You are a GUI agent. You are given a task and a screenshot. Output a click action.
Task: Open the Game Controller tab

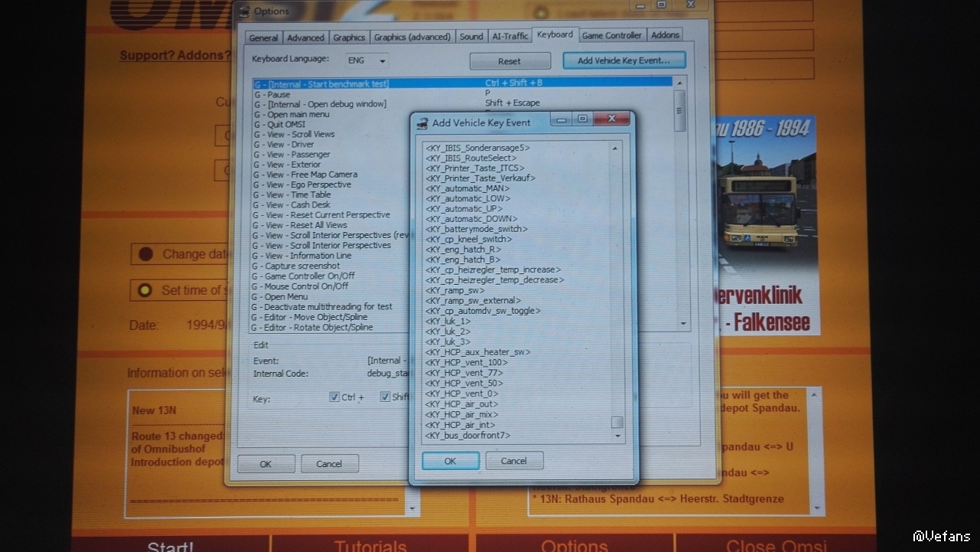[x=612, y=35]
